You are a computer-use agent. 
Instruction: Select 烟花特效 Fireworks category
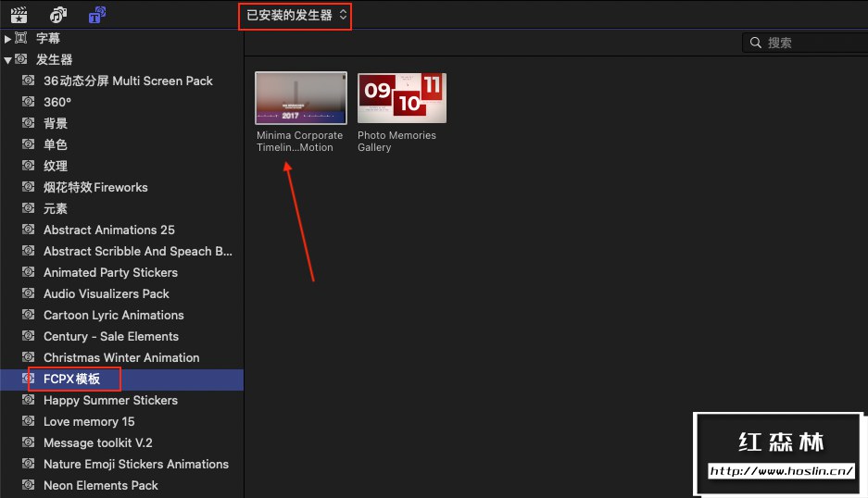pos(95,188)
